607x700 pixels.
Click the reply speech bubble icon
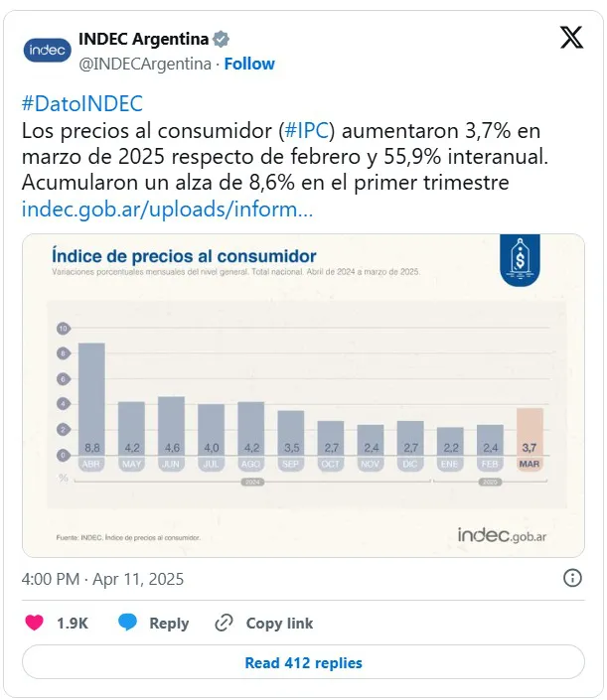pyautogui.click(x=127, y=623)
